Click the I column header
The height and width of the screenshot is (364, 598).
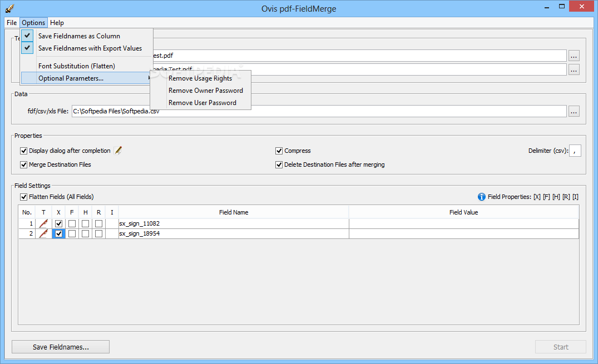112,212
